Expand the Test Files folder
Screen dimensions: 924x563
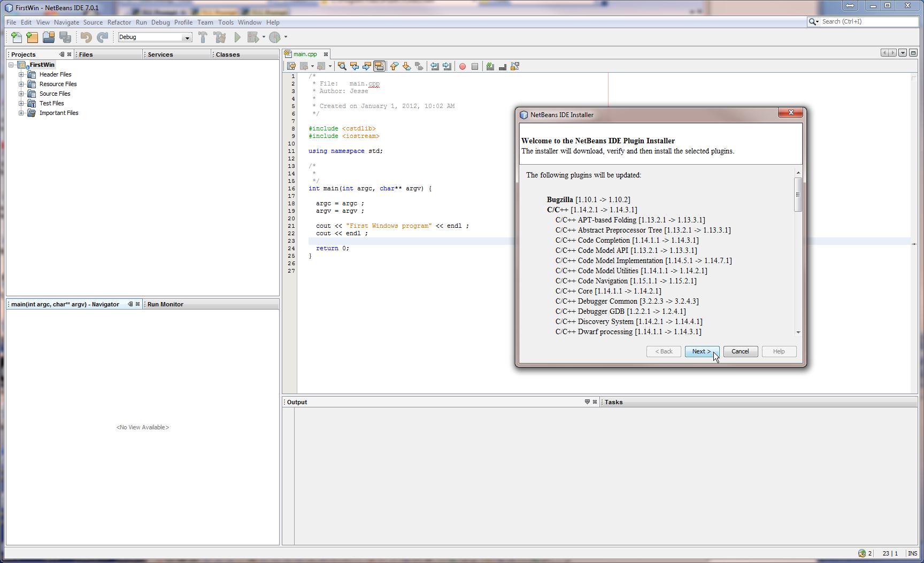pyautogui.click(x=21, y=103)
